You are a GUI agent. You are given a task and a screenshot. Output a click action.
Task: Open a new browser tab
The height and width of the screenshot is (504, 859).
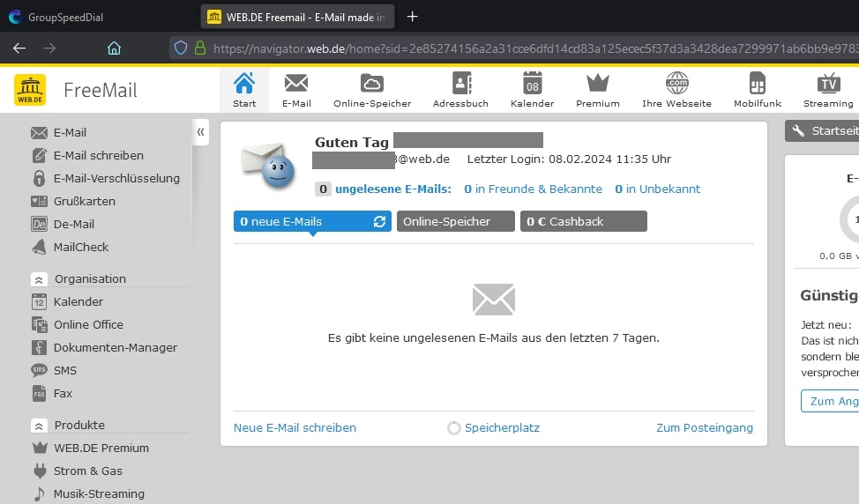click(413, 17)
